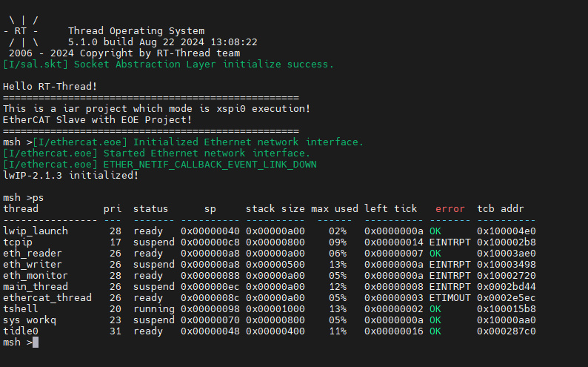Click the 'thread' column header

point(21,209)
